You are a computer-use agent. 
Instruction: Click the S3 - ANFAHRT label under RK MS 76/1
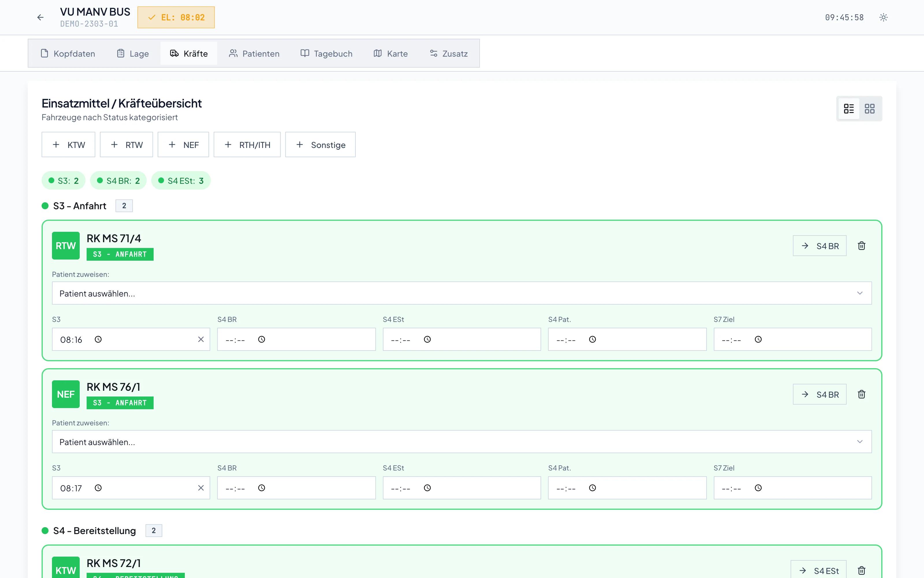coord(120,403)
